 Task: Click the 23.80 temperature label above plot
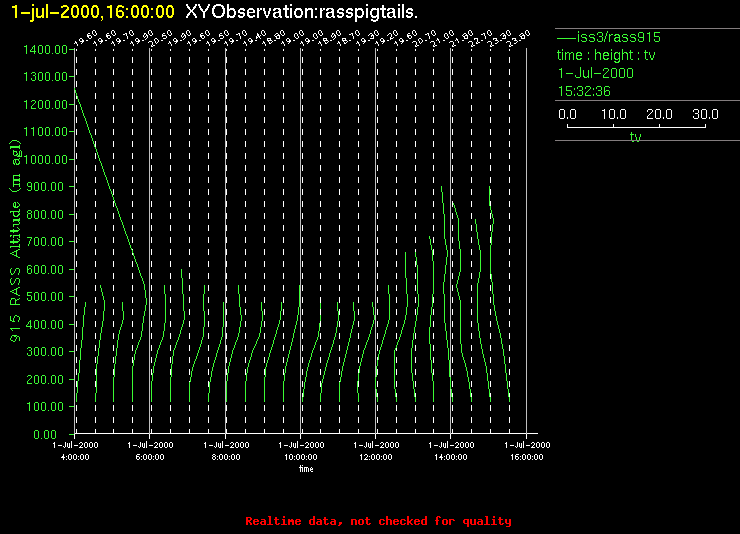(x=519, y=39)
